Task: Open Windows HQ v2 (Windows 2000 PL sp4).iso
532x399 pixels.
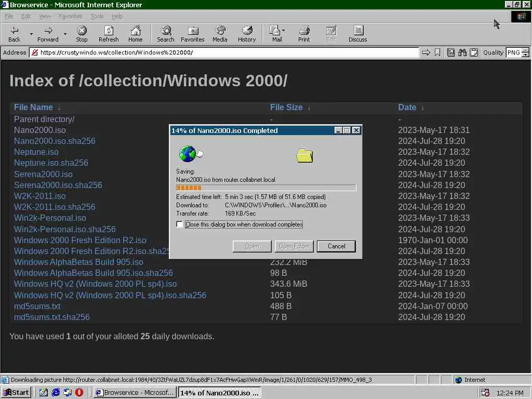Action: pyautogui.click(x=96, y=284)
